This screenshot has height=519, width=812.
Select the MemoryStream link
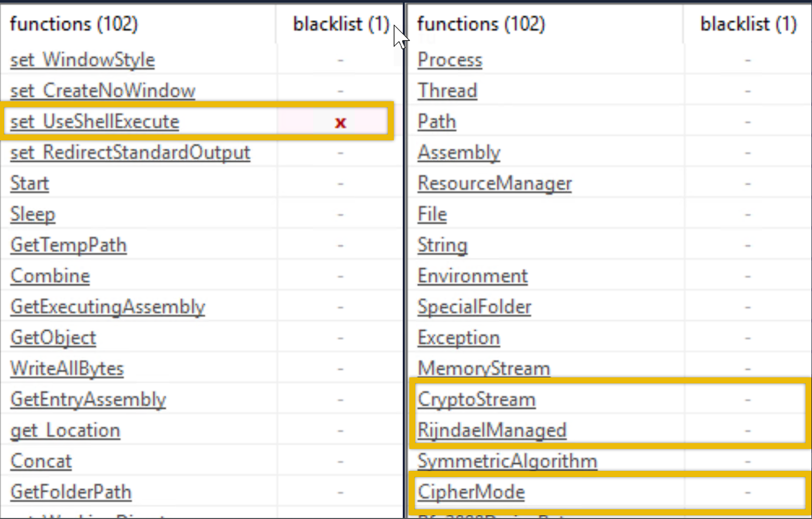click(x=483, y=369)
